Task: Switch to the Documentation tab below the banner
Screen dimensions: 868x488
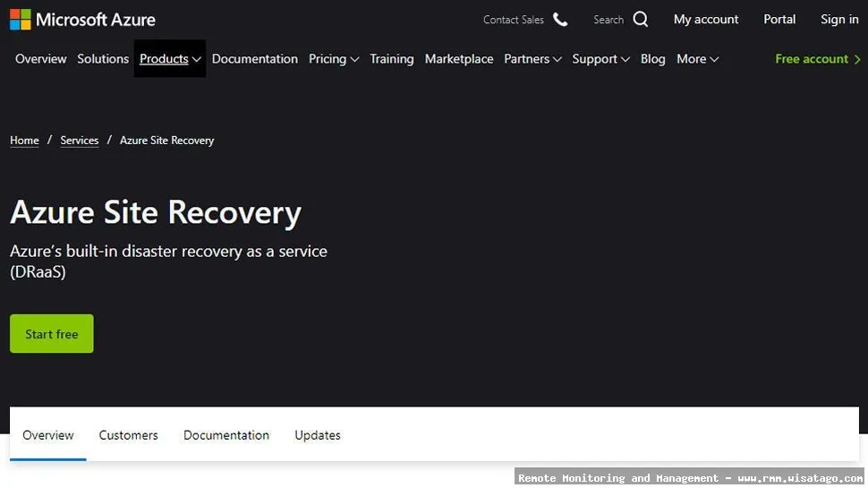Action: click(x=226, y=435)
